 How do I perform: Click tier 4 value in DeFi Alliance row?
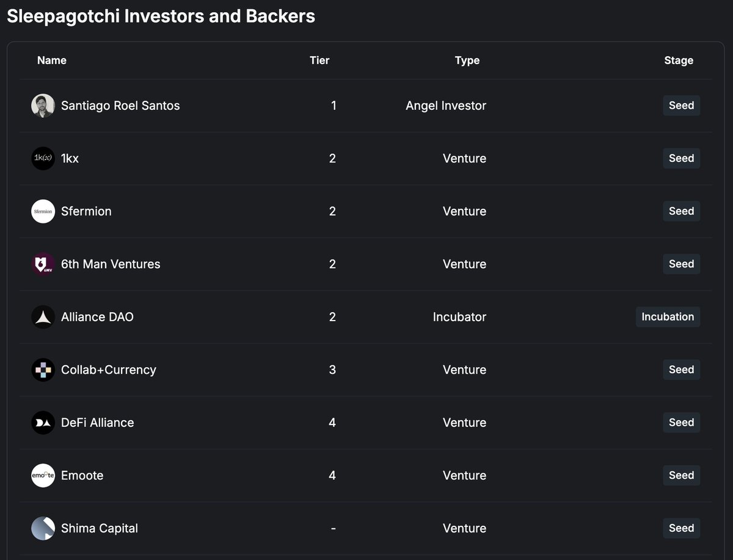point(333,423)
